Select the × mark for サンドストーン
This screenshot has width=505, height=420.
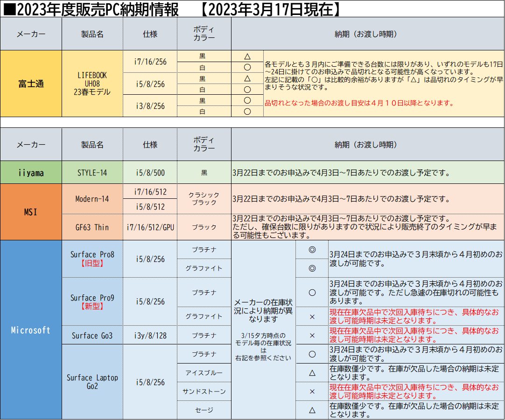312,392
